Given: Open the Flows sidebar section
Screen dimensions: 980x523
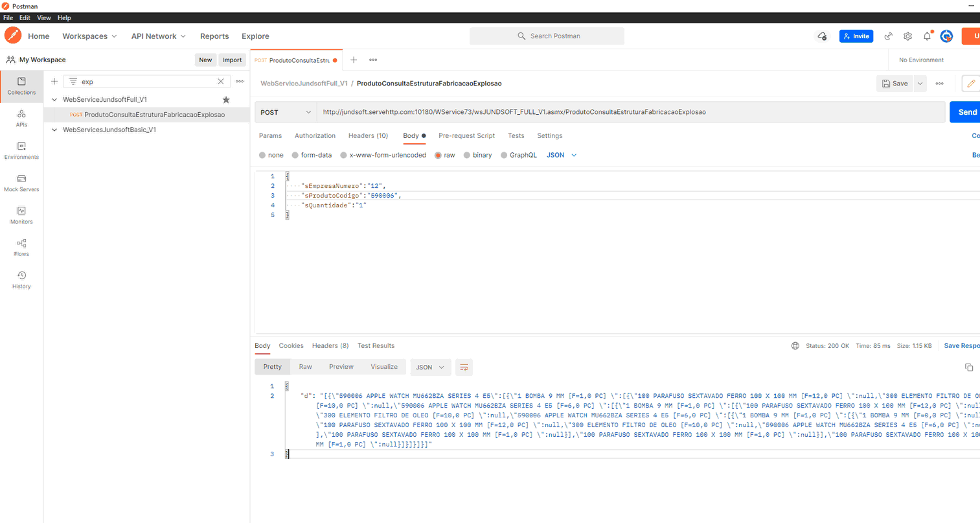Looking at the screenshot, I should 21,248.
